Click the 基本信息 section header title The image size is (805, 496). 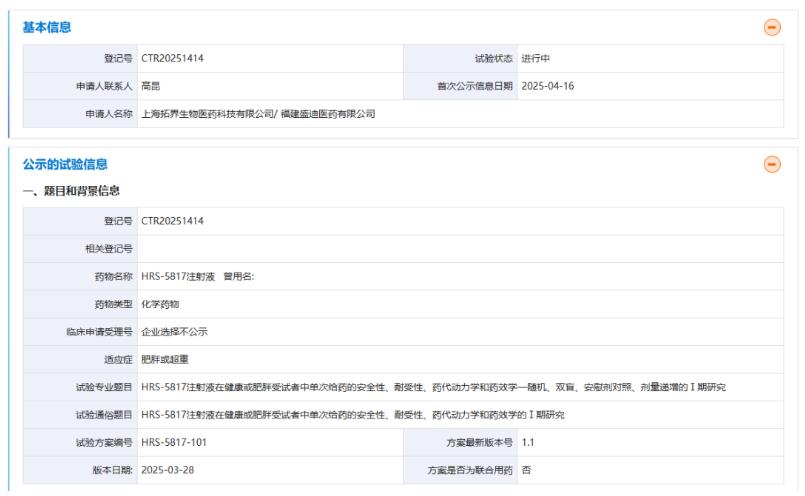47,27
